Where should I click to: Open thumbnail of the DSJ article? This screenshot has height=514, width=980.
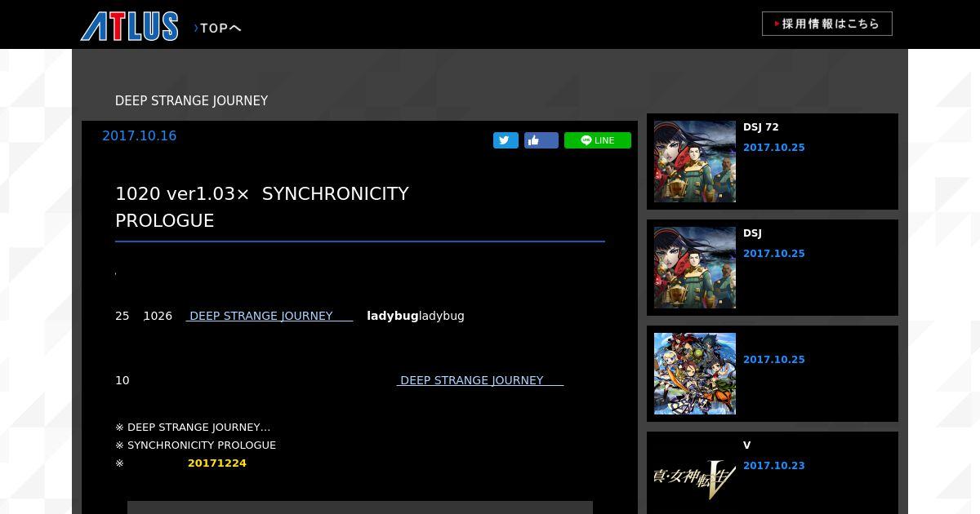pos(695,268)
